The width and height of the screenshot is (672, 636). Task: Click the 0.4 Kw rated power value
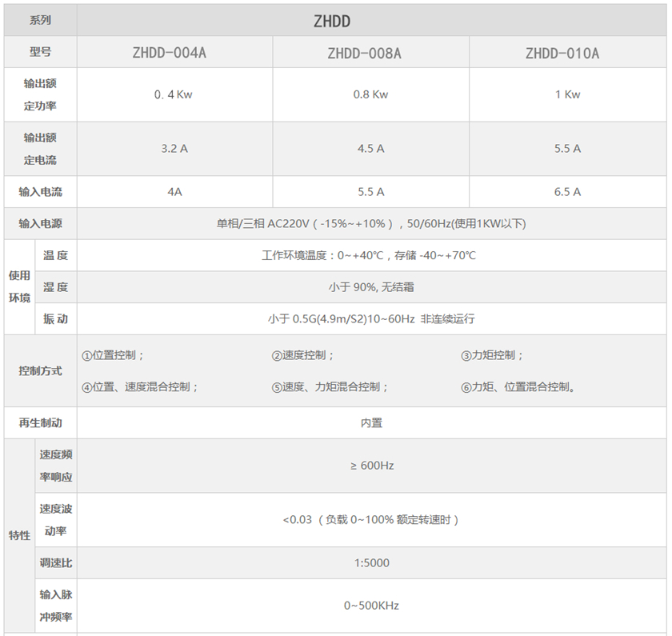tap(174, 94)
